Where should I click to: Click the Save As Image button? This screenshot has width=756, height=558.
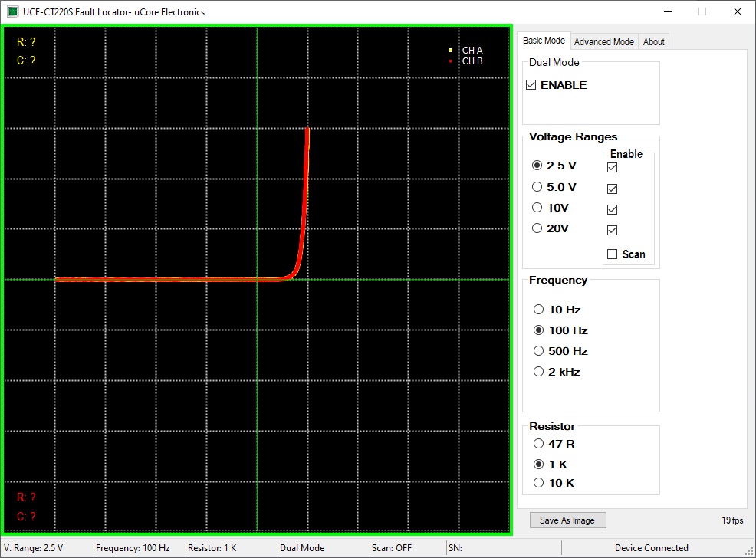click(567, 520)
